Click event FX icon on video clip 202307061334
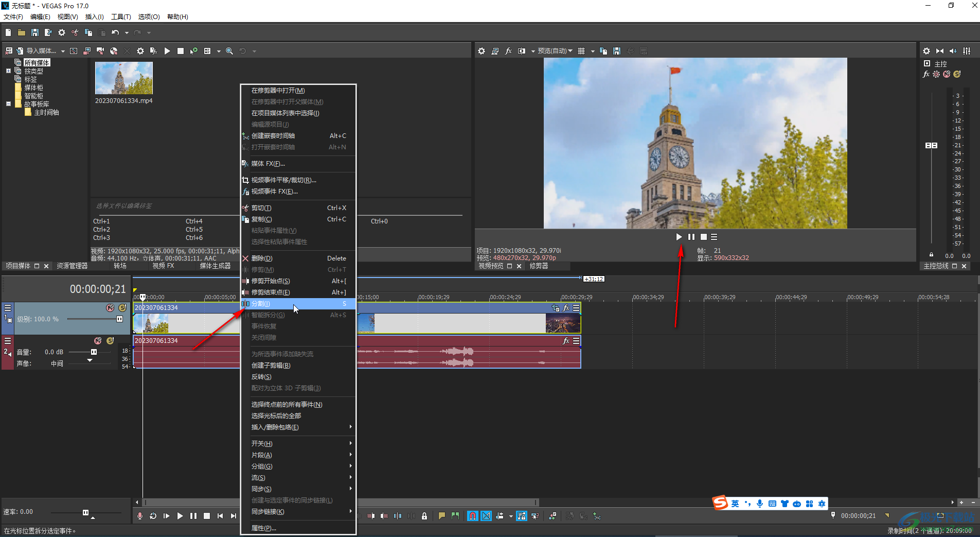980x537 pixels. click(x=566, y=308)
